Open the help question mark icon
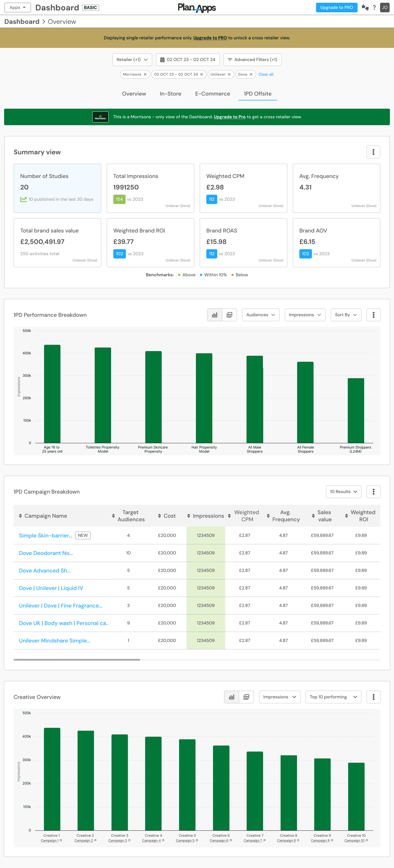The image size is (394, 868). pos(374,7)
